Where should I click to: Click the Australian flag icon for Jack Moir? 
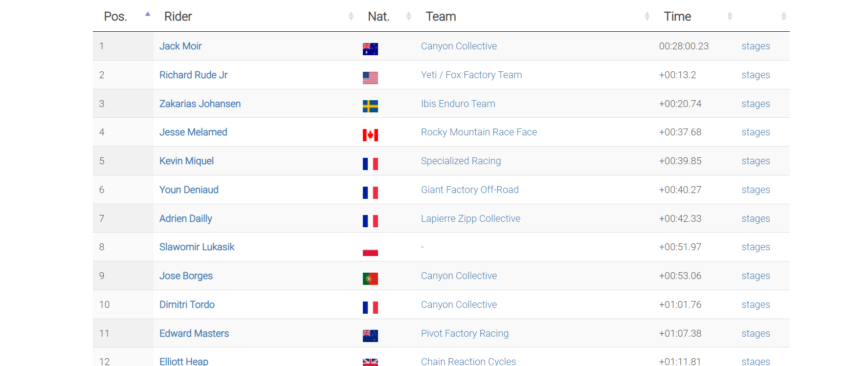[370, 49]
